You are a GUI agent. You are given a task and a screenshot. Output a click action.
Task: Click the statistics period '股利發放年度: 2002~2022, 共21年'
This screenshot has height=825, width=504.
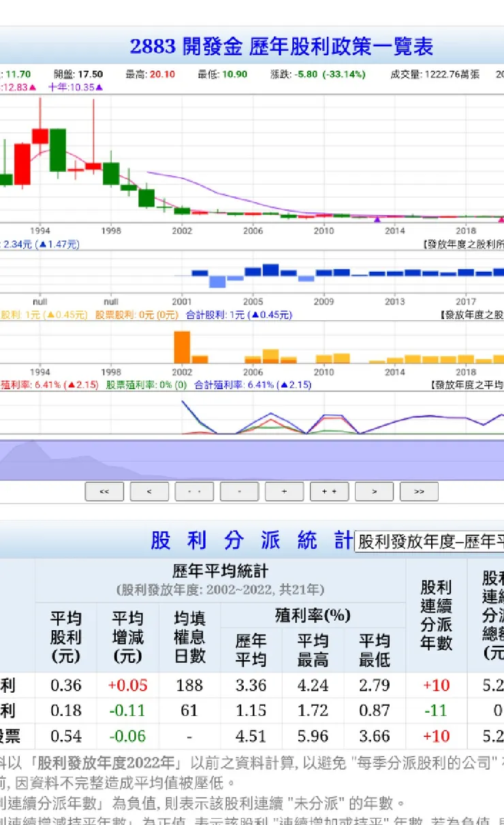click(x=221, y=590)
